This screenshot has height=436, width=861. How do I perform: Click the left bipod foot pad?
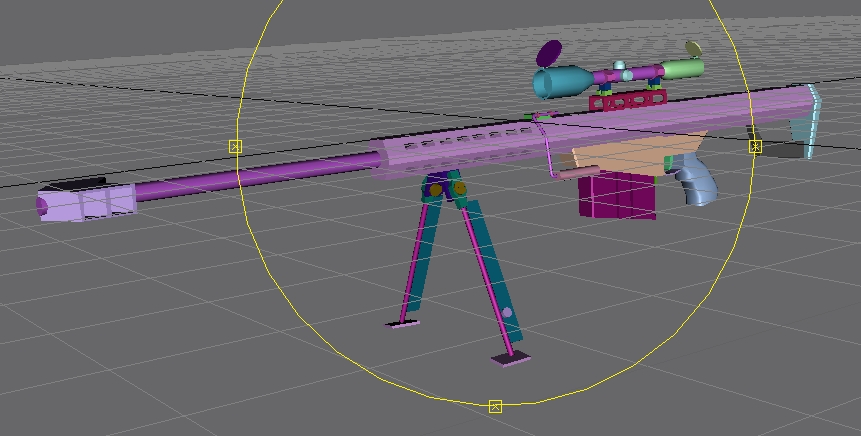(x=402, y=324)
